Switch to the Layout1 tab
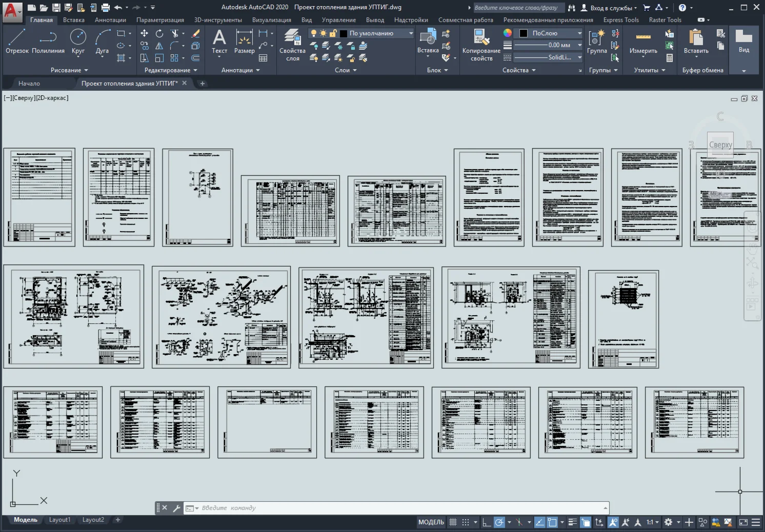 click(59, 520)
